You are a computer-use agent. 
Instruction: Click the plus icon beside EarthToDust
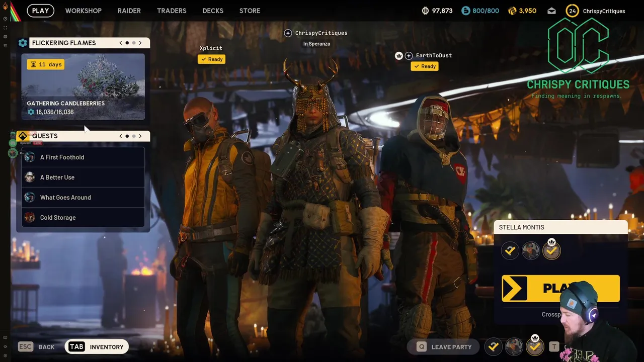409,56
